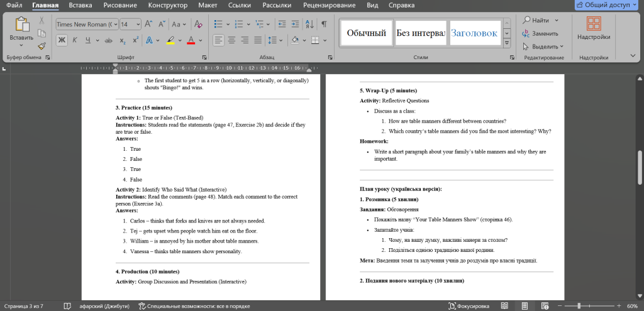
Task: Click the zoom slider in status bar
Action: tap(591, 306)
